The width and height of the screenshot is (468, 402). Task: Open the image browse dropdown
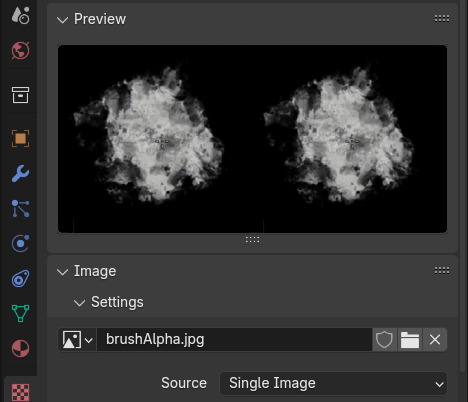pyautogui.click(x=77, y=340)
